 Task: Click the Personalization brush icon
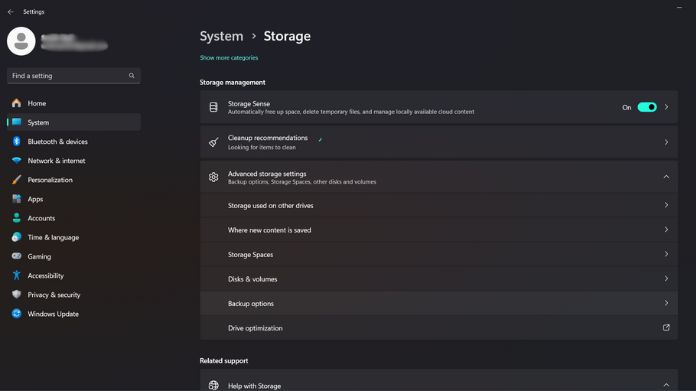pyautogui.click(x=16, y=180)
